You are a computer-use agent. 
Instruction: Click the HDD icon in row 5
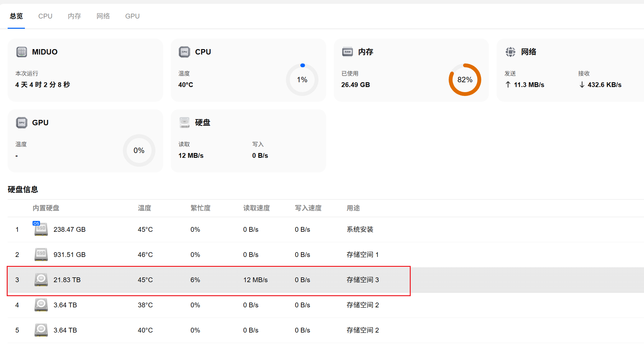point(41,330)
